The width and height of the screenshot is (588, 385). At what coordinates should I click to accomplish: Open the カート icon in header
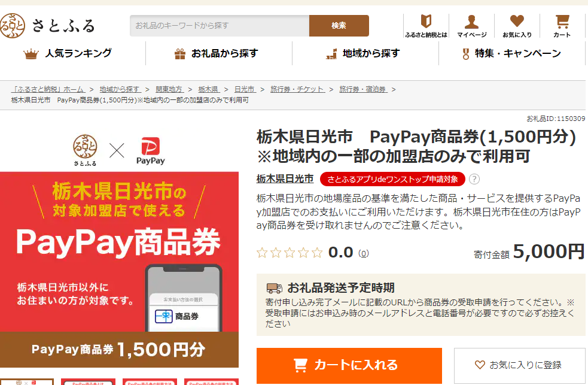tap(562, 26)
